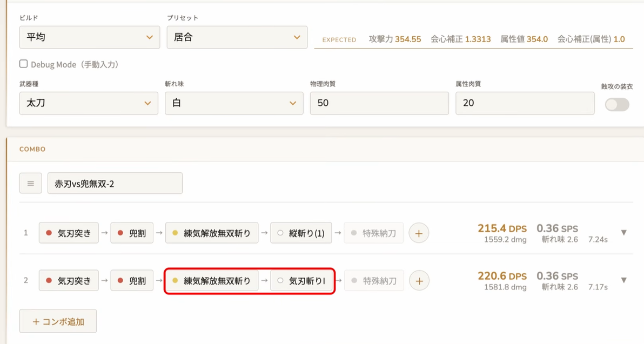Open the 斬れ味 dropdown showing 白

point(234,103)
